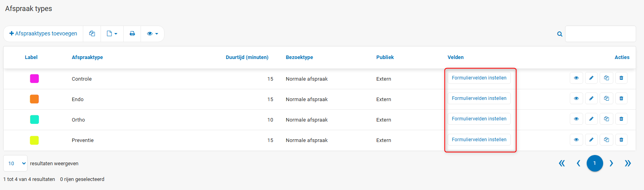Sort by Duurtijd (minuten) column header
This screenshot has width=644, height=190.
pos(247,57)
